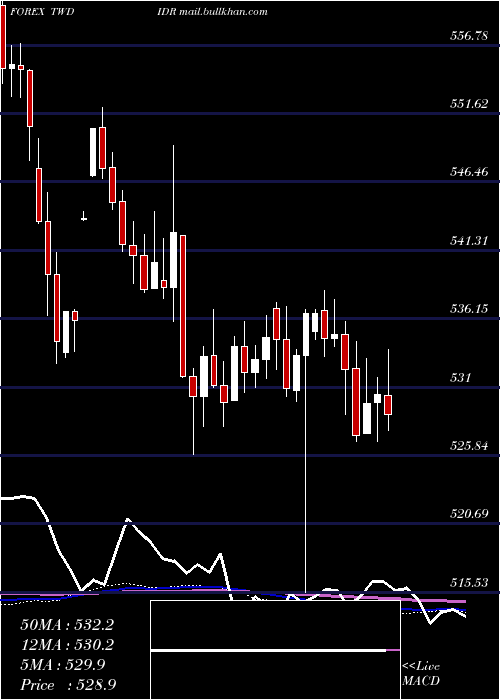This screenshot has width=500, height=700.
Task: Click the IDR mail.bullkhan.com label
Action: (212, 12)
